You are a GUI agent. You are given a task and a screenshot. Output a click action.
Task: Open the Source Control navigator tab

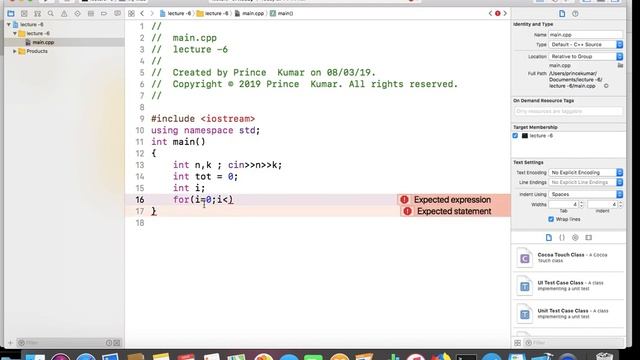point(24,13)
